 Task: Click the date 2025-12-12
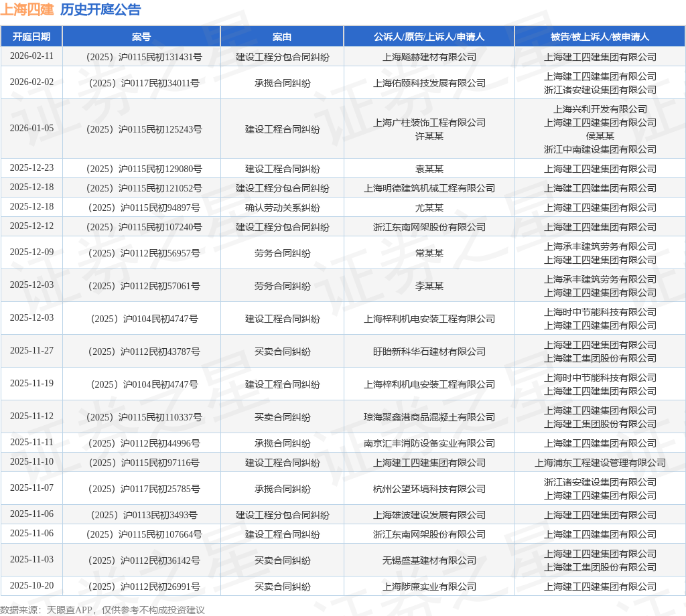[31, 226]
